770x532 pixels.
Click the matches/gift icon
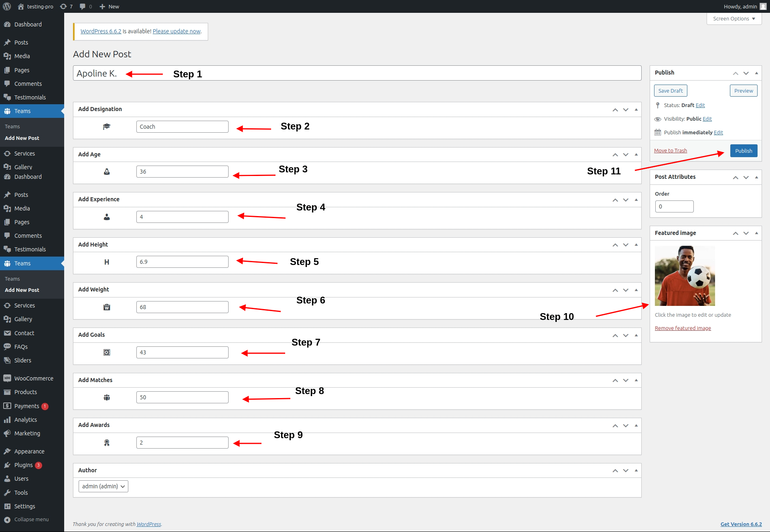[x=107, y=397]
